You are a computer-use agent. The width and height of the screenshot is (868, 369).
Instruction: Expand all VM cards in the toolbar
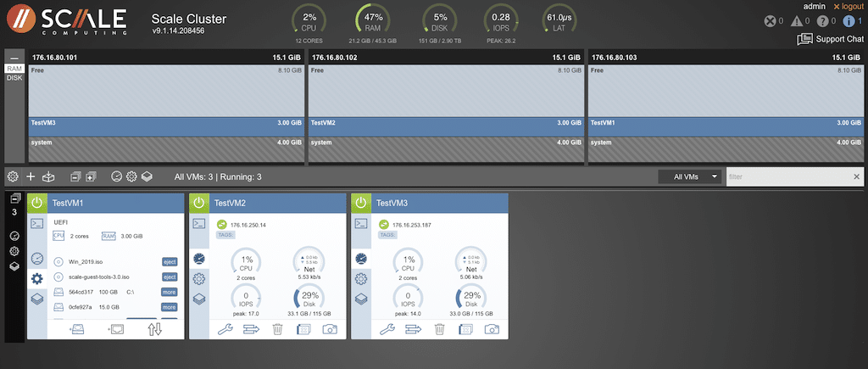pos(91,176)
